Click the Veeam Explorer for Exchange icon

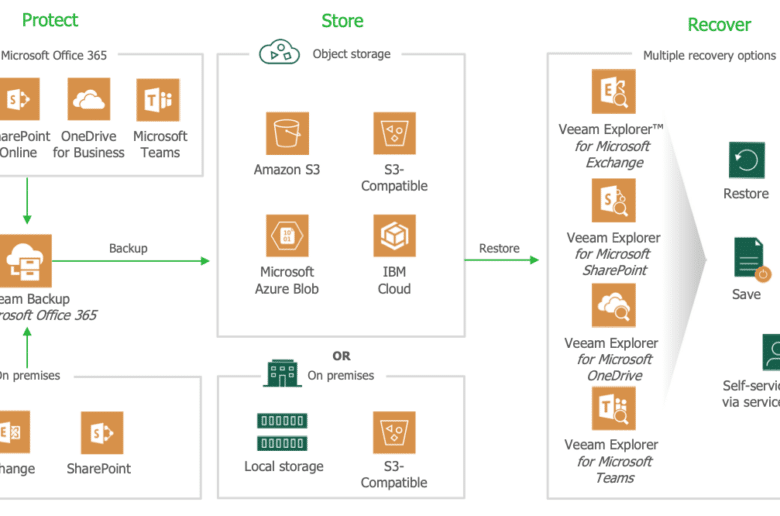point(613,91)
